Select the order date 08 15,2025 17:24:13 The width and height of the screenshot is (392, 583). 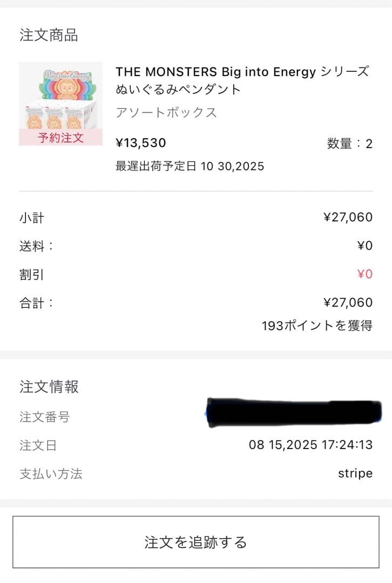click(x=310, y=445)
